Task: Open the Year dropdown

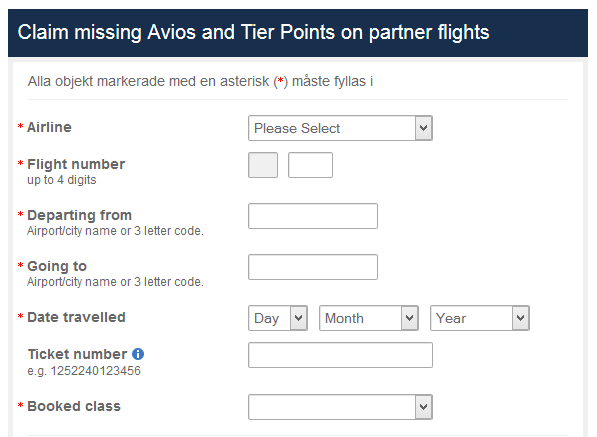Action: 480,318
